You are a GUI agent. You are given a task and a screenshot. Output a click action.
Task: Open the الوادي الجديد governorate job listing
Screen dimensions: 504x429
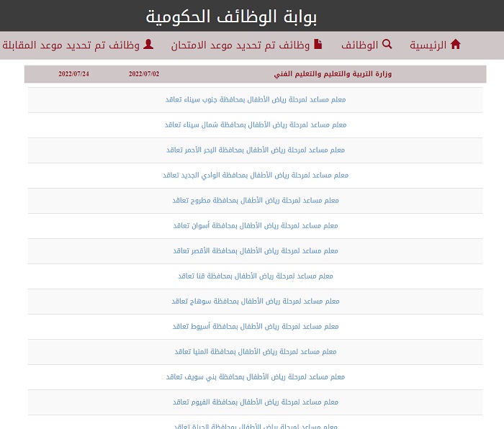tap(256, 175)
